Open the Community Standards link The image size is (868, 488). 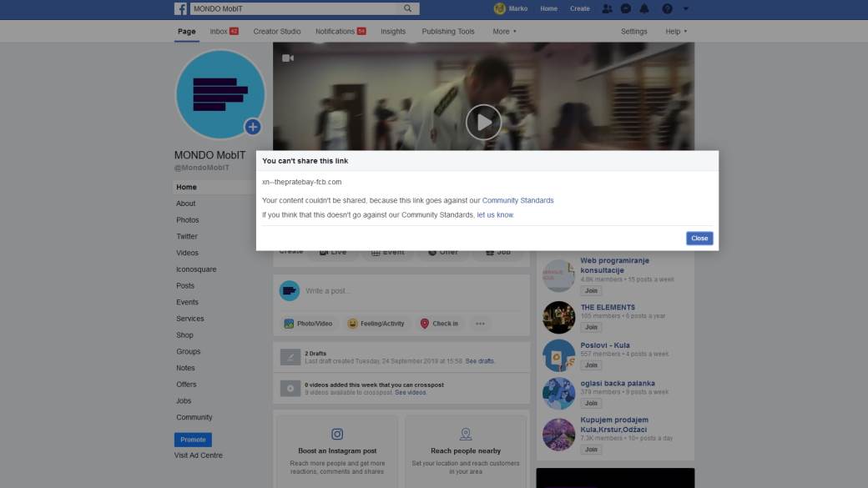[x=517, y=200]
